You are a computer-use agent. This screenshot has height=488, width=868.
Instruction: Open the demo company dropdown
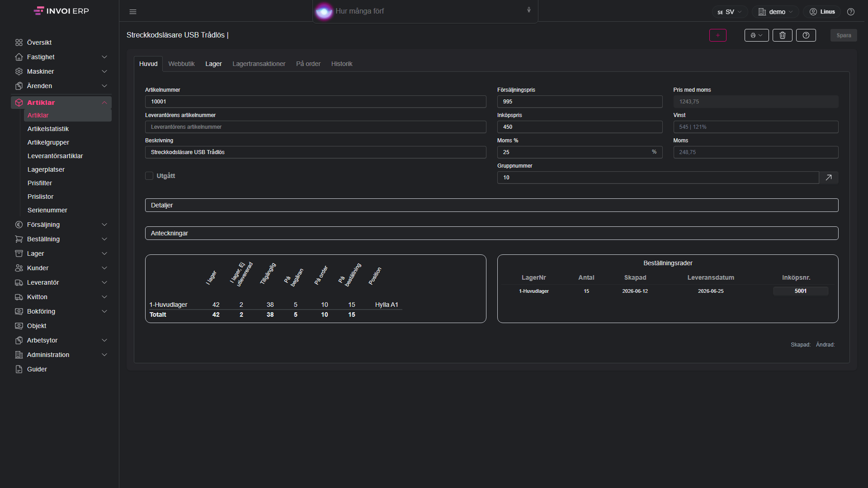point(776,12)
